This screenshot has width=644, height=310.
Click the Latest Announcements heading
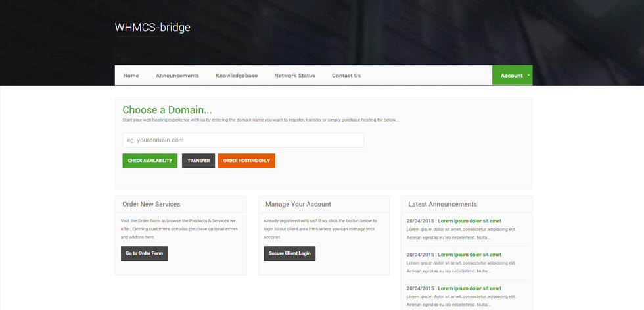tap(443, 204)
